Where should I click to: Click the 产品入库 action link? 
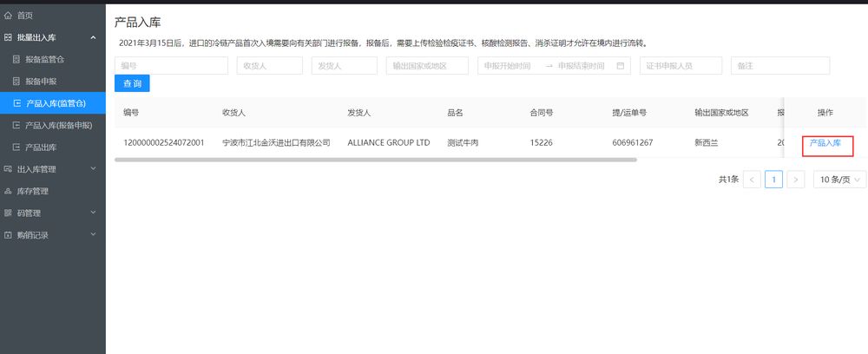tap(825, 143)
